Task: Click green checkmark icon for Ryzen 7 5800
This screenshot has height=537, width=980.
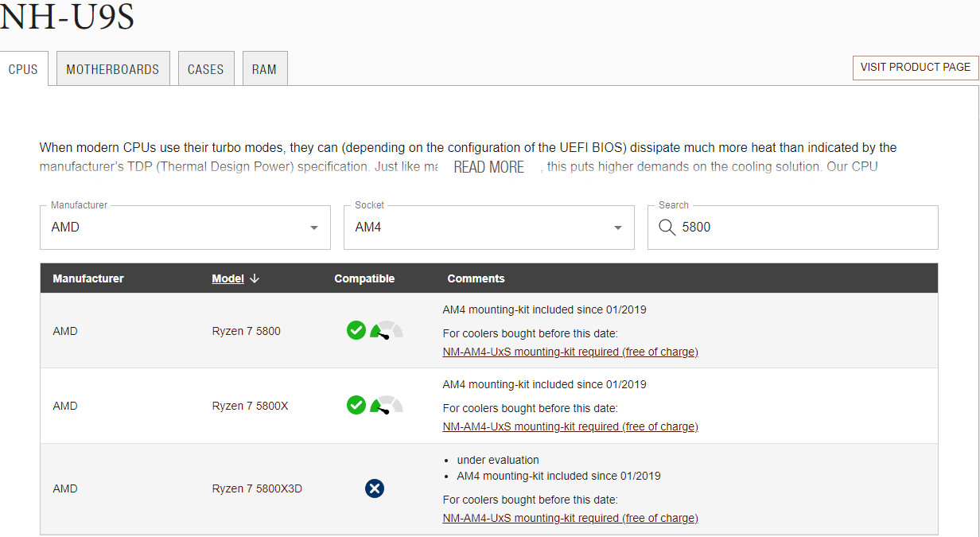Action: pos(356,330)
